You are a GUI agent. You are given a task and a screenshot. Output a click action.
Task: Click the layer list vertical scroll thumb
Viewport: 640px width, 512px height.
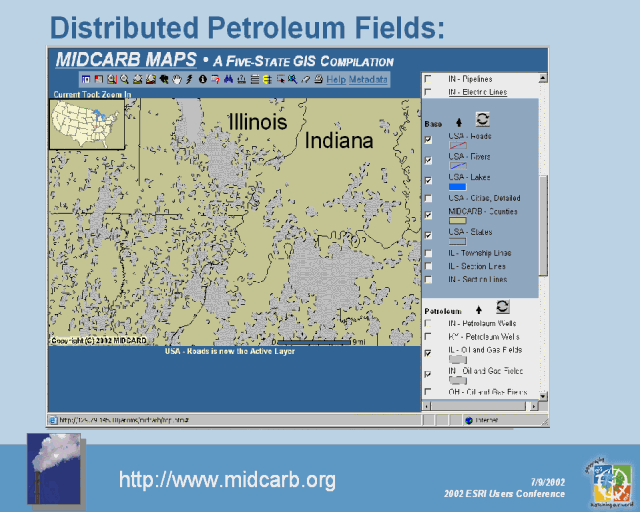point(543,226)
